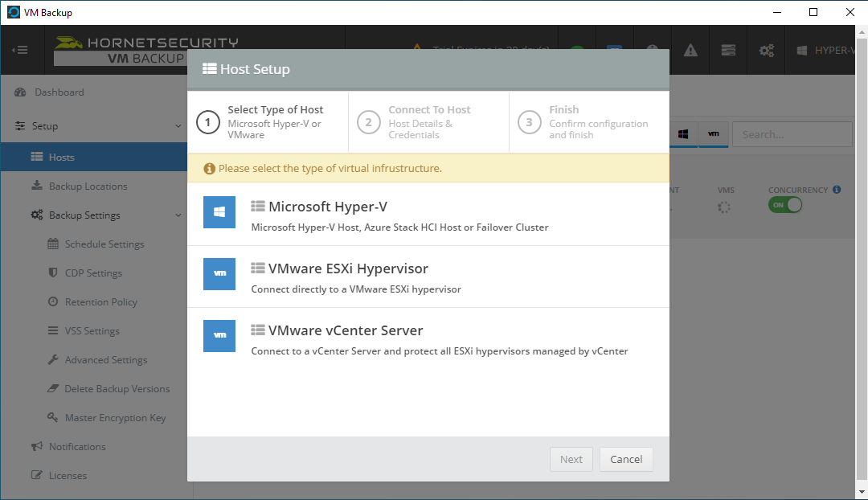The width and height of the screenshot is (868, 500).
Task: Collapse the Setup section in the sidebar
Action: point(178,126)
